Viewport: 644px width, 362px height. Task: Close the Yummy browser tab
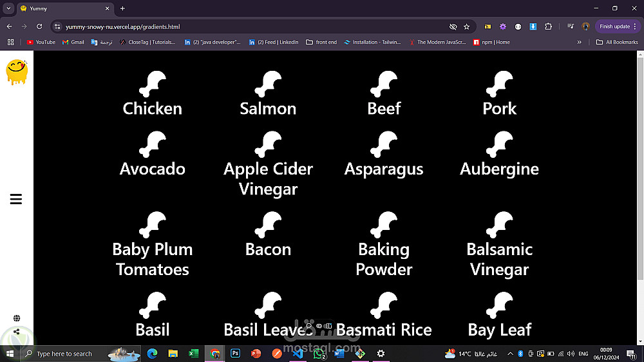(107, 8)
